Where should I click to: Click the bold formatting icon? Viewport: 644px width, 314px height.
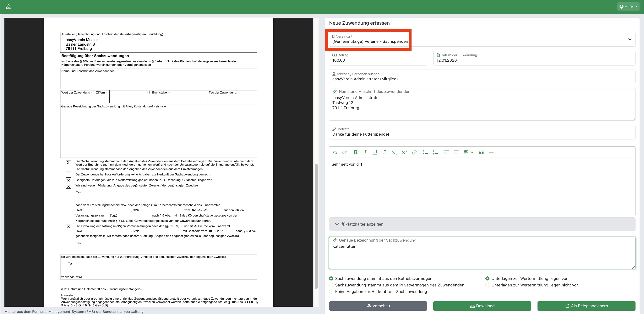pyautogui.click(x=356, y=152)
